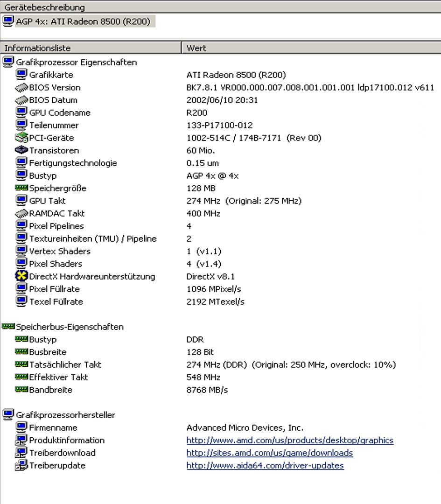Select the Tatsächlicher Takt row label
The width and height of the screenshot is (441, 504).
(x=65, y=364)
